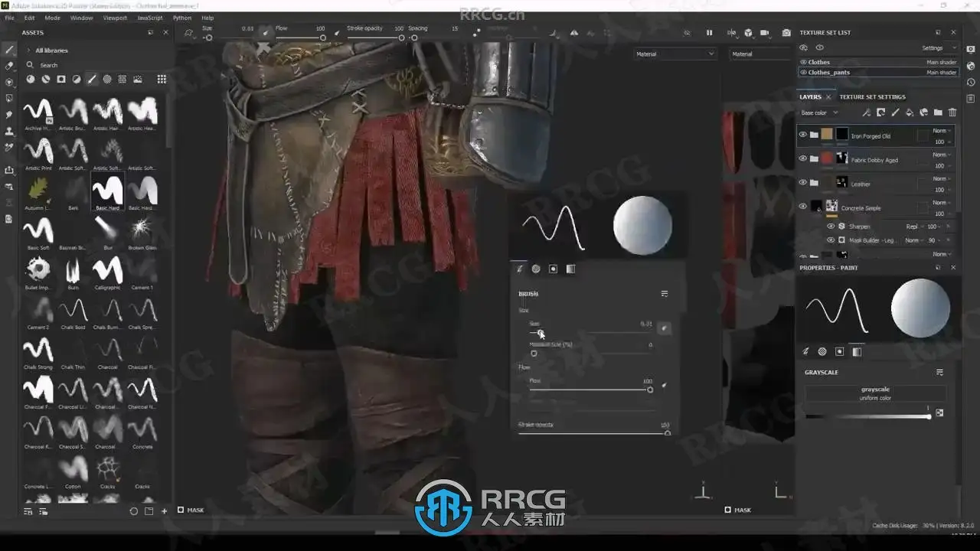Hide the Fabric Dobby Aged layer
The height and width of the screenshot is (551, 980).
pyautogui.click(x=802, y=158)
